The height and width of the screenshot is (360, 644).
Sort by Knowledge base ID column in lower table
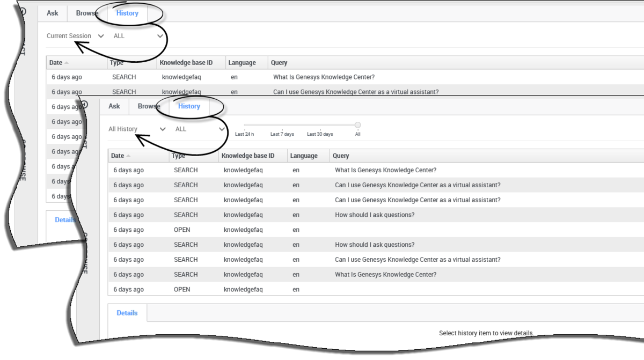click(248, 156)
